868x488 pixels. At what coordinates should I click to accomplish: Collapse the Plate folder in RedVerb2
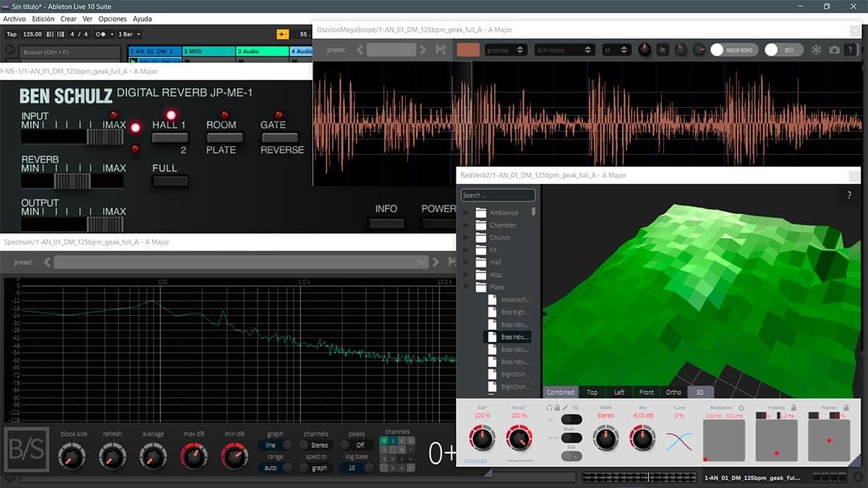click(465, 287)
